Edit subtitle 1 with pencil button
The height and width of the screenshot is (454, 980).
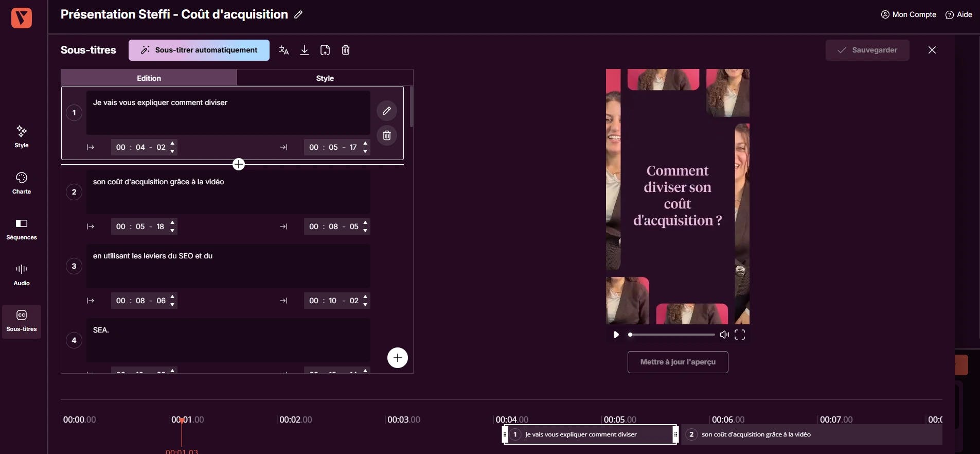(x=387, y=111)
